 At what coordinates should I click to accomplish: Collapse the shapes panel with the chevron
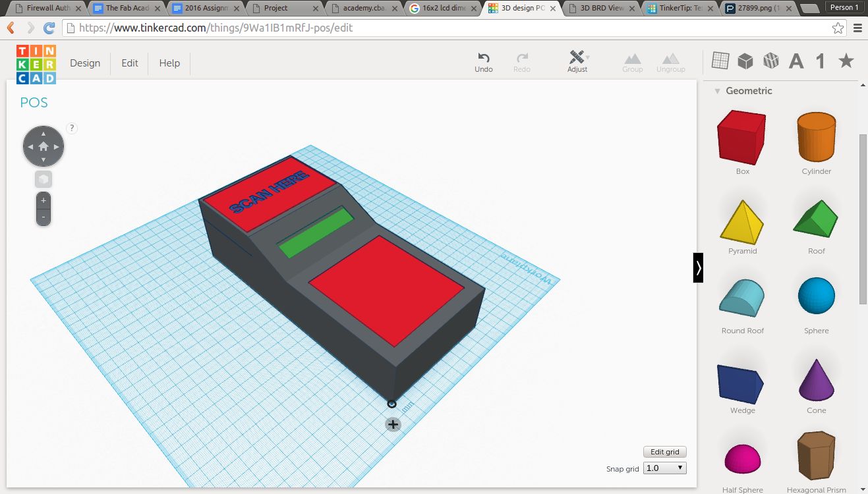pyautogui.click(x=698, y=268)
